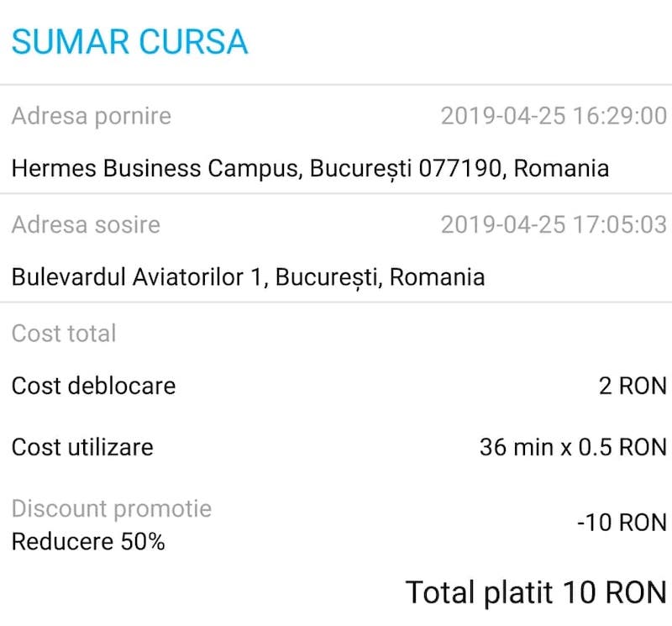672x626 pixels.
Task: Click the Reducere 50% promotion text
Action: pyautogui.click(x=88, y=542)
